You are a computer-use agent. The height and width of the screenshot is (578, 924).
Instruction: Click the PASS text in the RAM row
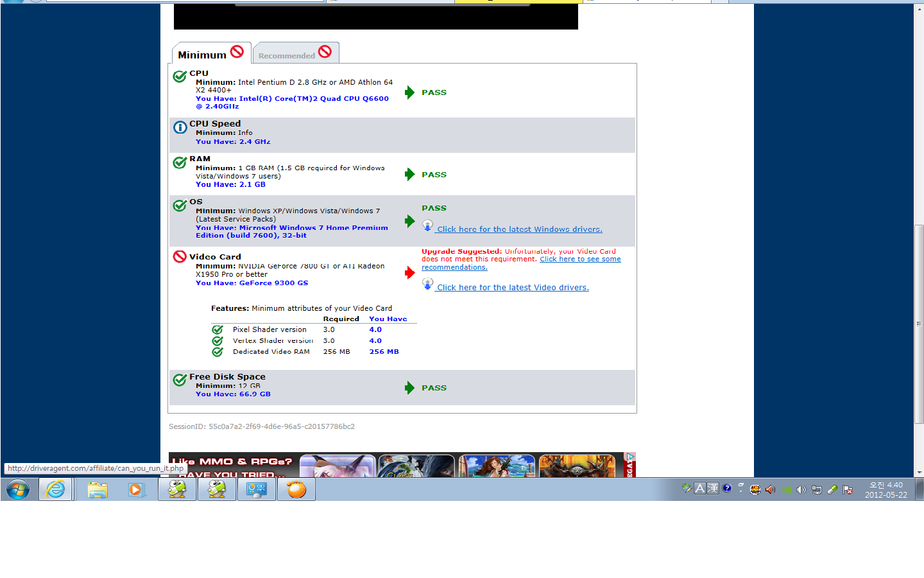(x=434, y=175)
